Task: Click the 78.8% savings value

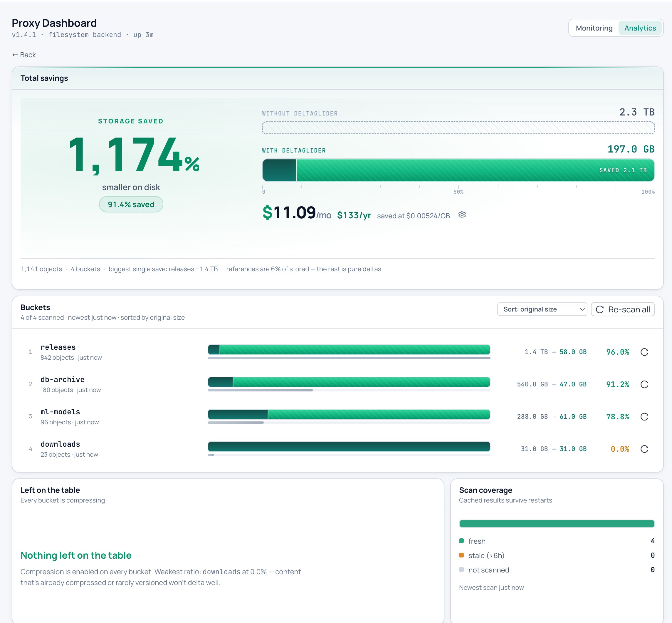Action: click(x=617, y=417)
